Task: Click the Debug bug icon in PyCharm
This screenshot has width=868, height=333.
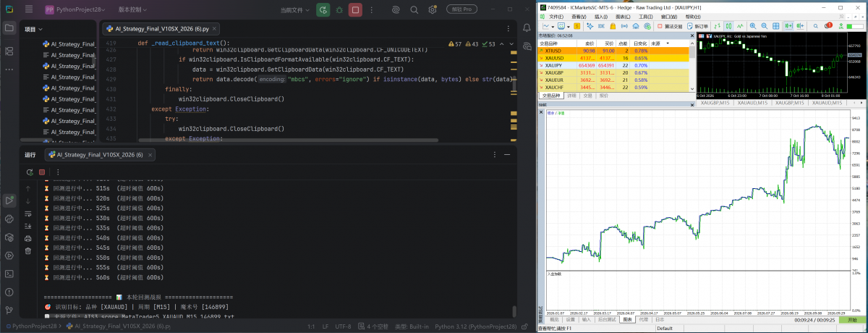Action: (x=339, y=10)
